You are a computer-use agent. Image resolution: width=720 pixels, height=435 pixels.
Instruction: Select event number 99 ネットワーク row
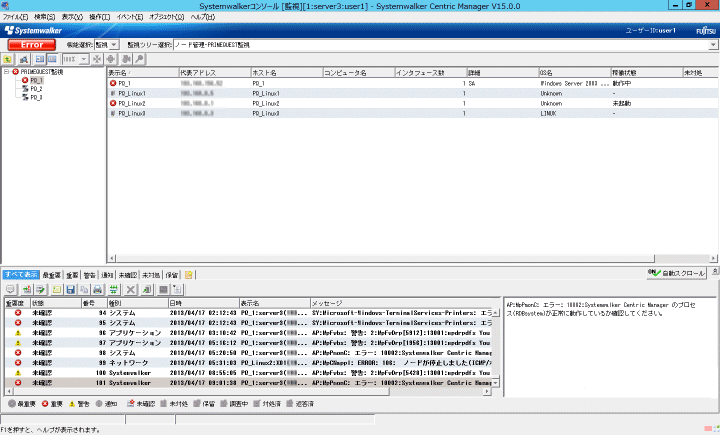coord(248,363)
